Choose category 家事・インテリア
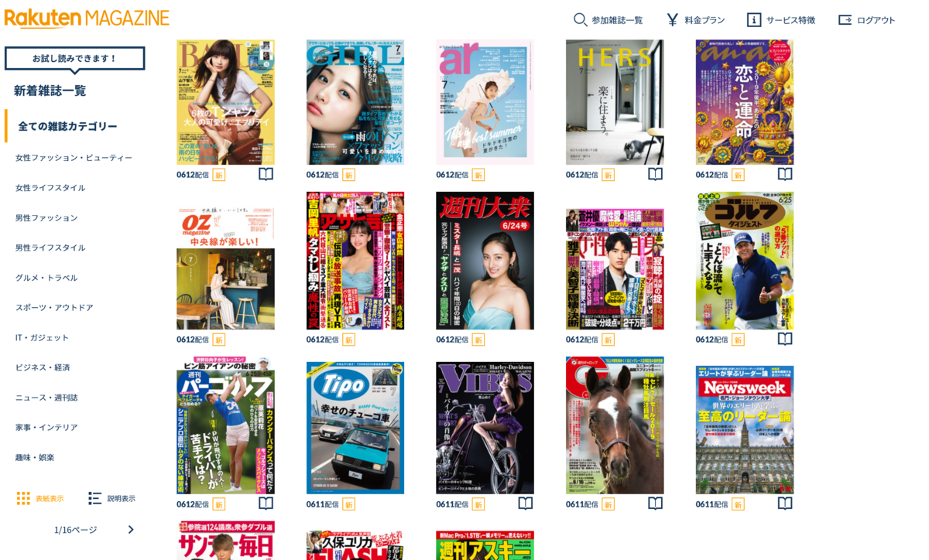This screenshot has width=929, height=560. tap(46, 428)
